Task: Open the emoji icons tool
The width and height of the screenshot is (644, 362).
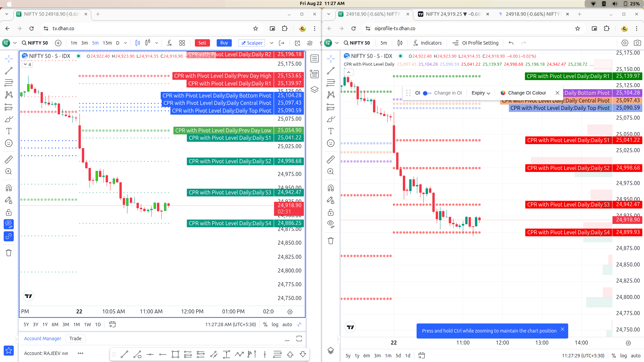Action: [9, 143]
